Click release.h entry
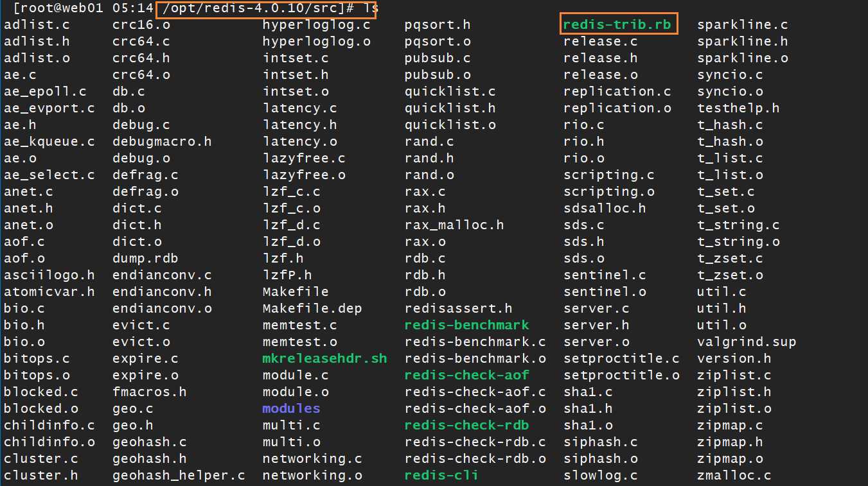Image resolution: width=868 pixels, height=486 pixels. pos(601,58)
